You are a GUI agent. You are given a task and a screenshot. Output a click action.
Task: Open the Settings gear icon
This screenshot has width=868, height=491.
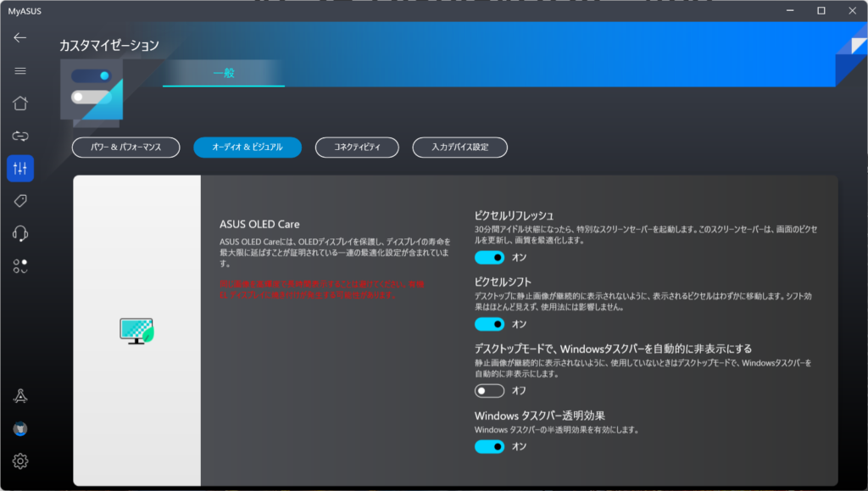click(20, 461)
